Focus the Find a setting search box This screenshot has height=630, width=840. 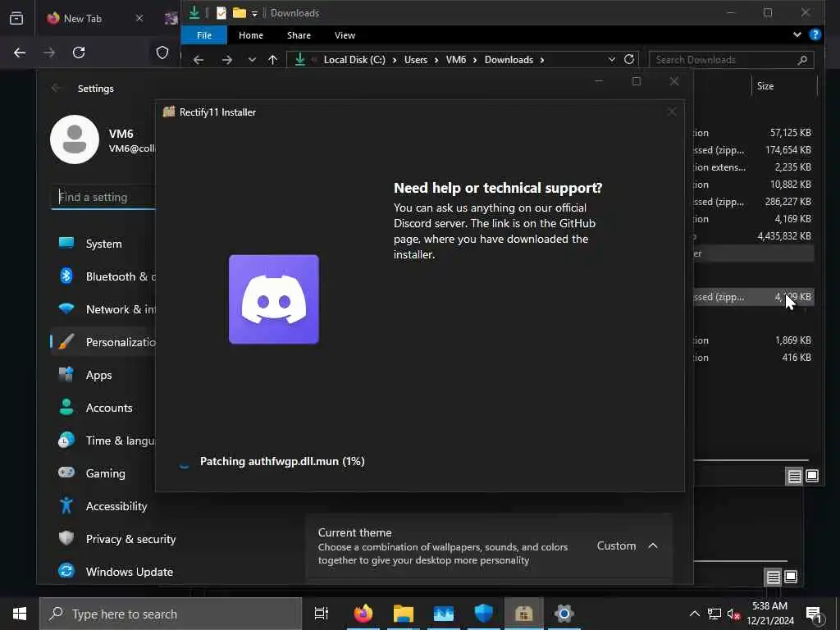tap(103, 197)
